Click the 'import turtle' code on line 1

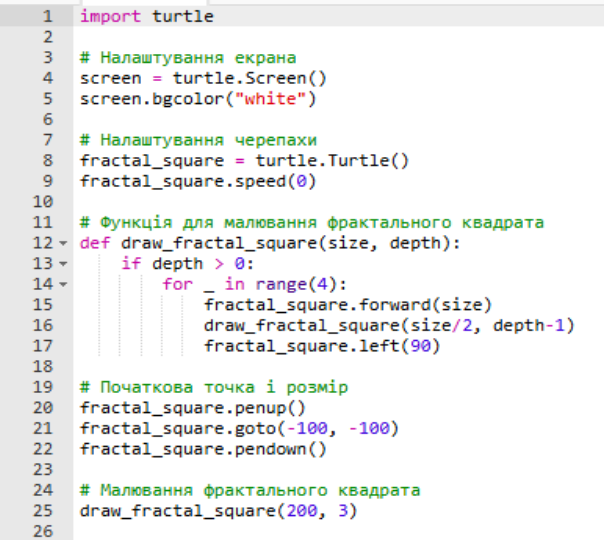tap(146, 17)
